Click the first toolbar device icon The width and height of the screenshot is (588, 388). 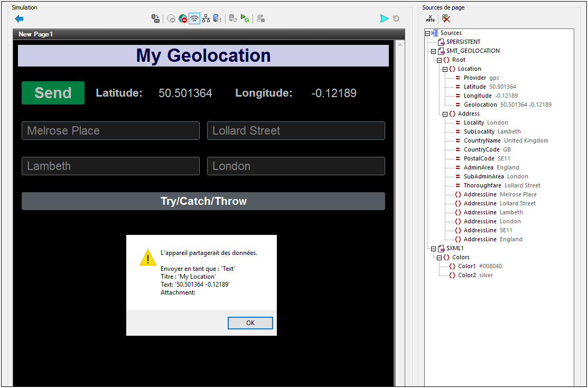(x=156, y=19)
